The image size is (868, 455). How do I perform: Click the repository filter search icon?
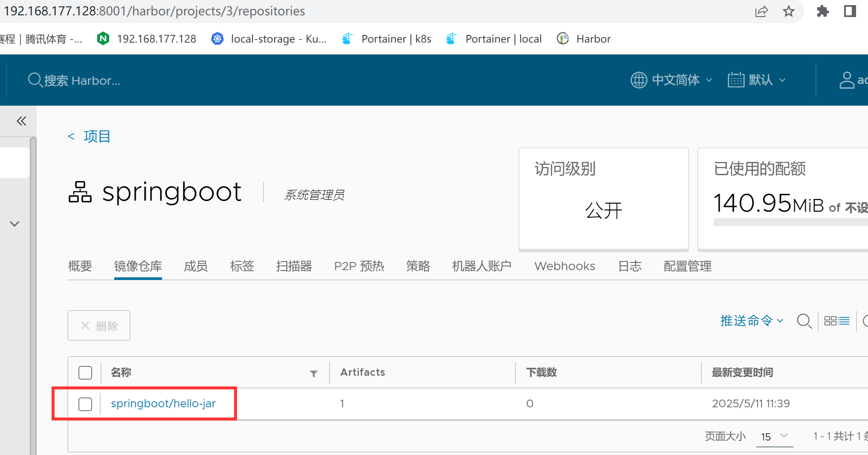[x=804, y=321]
